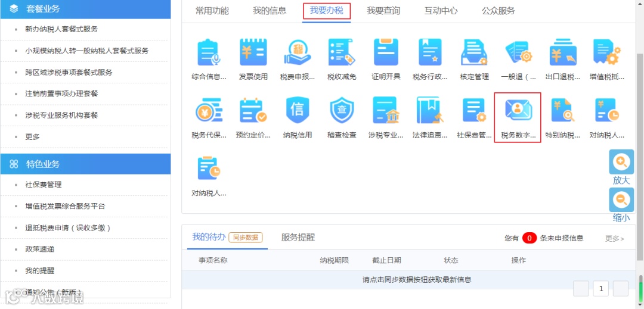The width and height of the screenshot is (644, 309).
Task: Open the 特别纳税 icon
Action: [x=563, y=111]
